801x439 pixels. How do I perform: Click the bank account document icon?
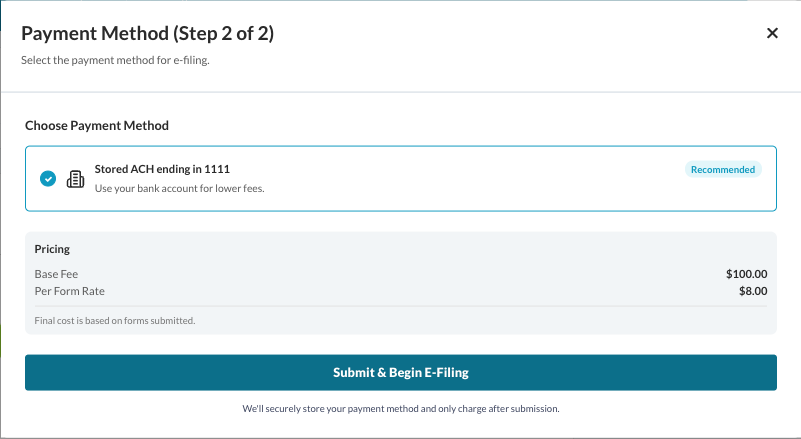click(75, 179)
